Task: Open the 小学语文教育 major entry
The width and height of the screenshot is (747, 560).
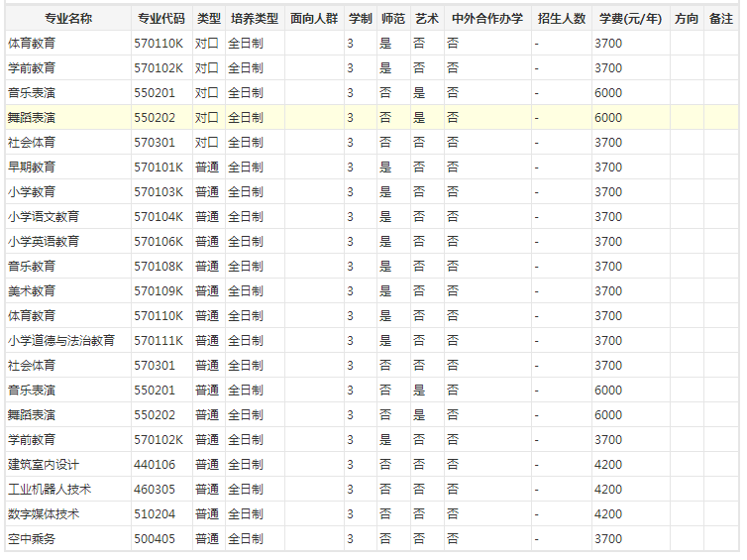Action: click(44, 217)
